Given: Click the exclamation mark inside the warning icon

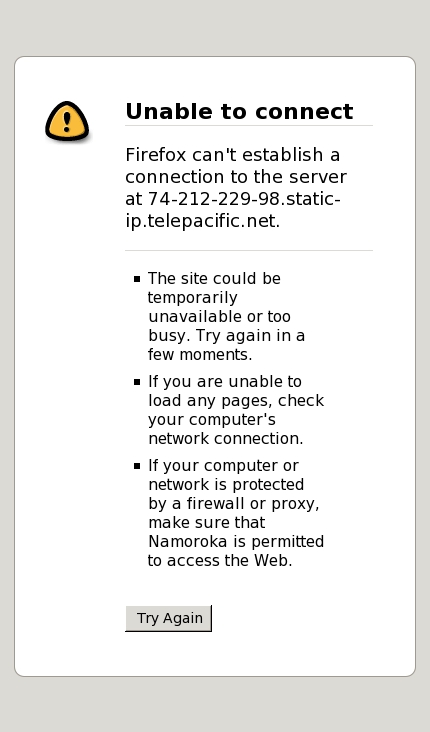Looking at the screenshot, I should pyautogui.click(x=67, y=121).
